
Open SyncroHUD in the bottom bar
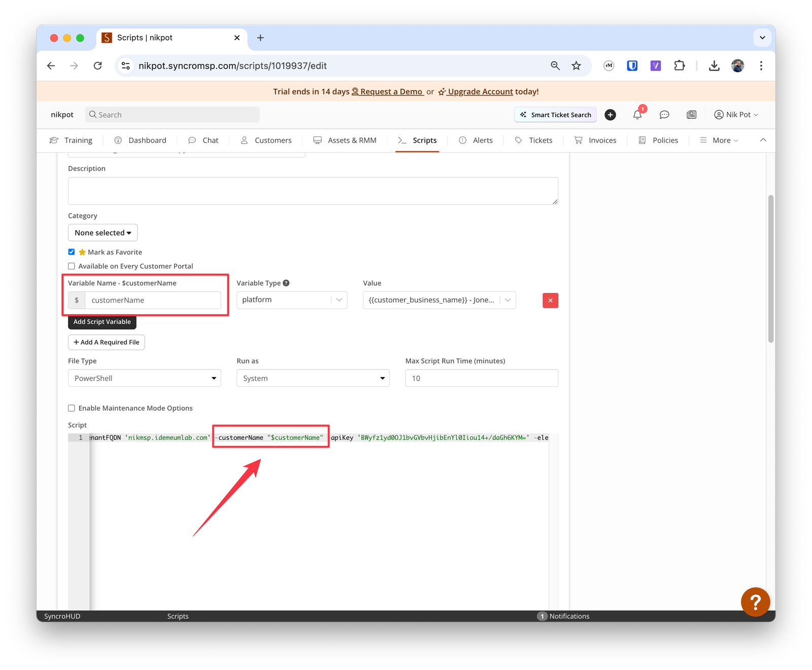click(x=62, y=616)
